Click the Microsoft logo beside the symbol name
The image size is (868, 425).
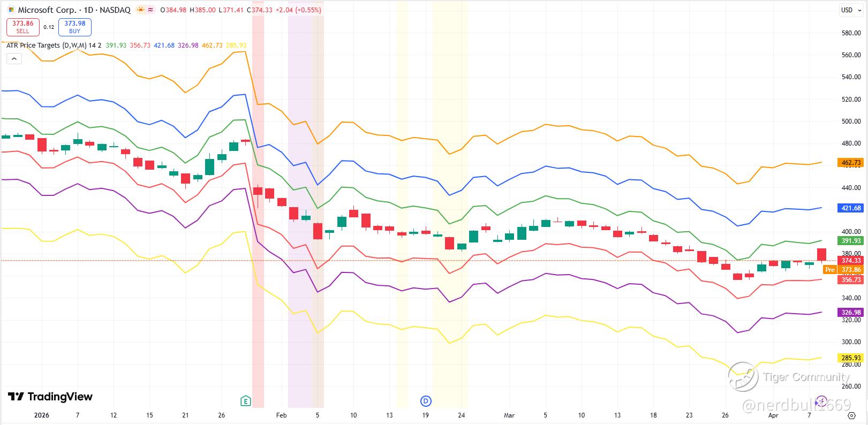coord(11,10)
